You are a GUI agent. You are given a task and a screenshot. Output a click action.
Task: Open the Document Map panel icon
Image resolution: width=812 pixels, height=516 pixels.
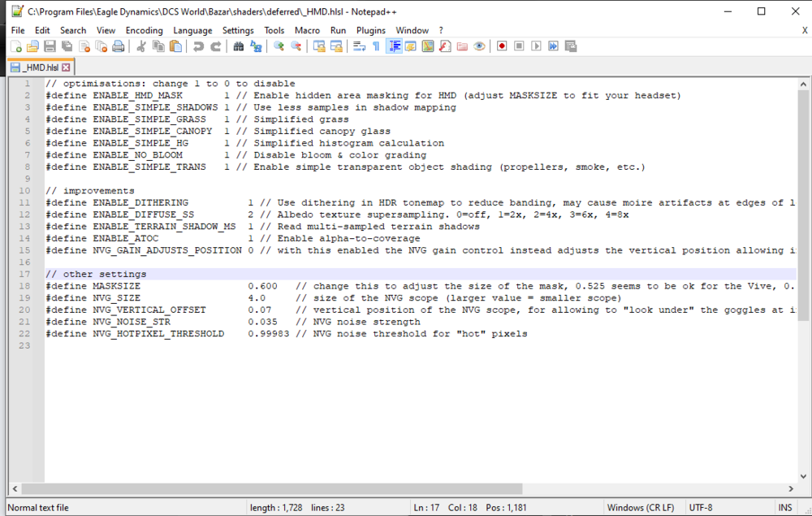coord(428,46)
